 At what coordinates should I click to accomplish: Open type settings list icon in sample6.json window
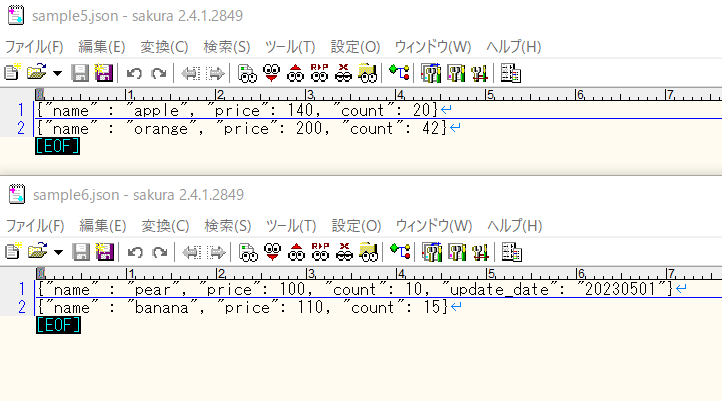pos(432,252)
